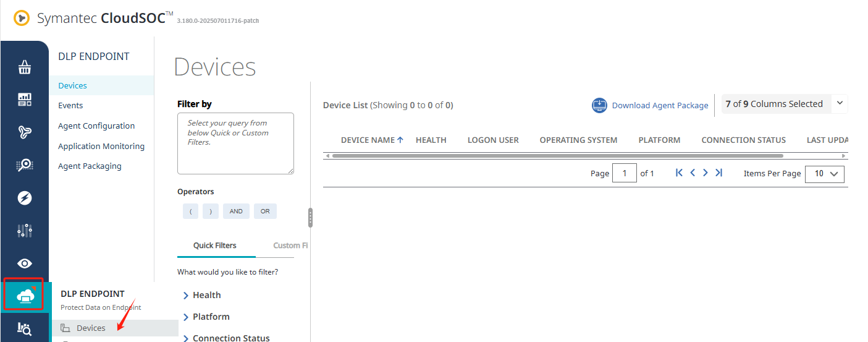Open the sliders settings sidebar icon
868x342 pixels.
click(25, 231)
